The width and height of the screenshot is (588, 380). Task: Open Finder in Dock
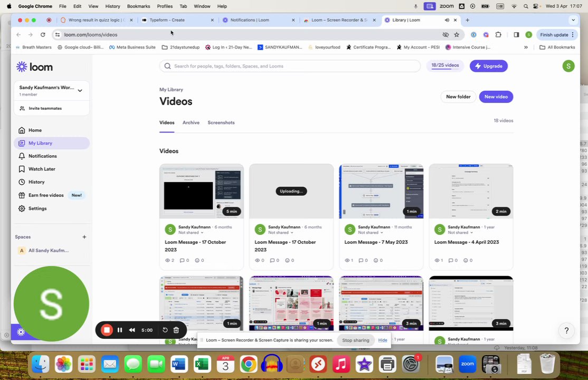[41, 364]
